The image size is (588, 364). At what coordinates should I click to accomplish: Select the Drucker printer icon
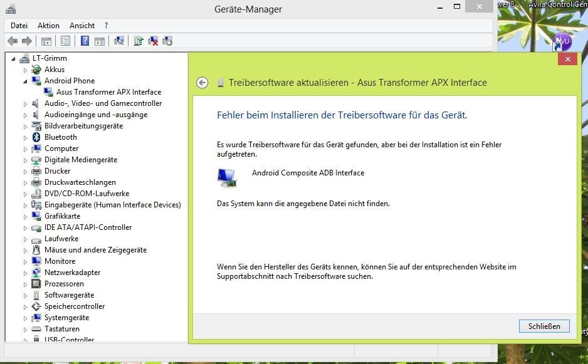tap(36, 171)
